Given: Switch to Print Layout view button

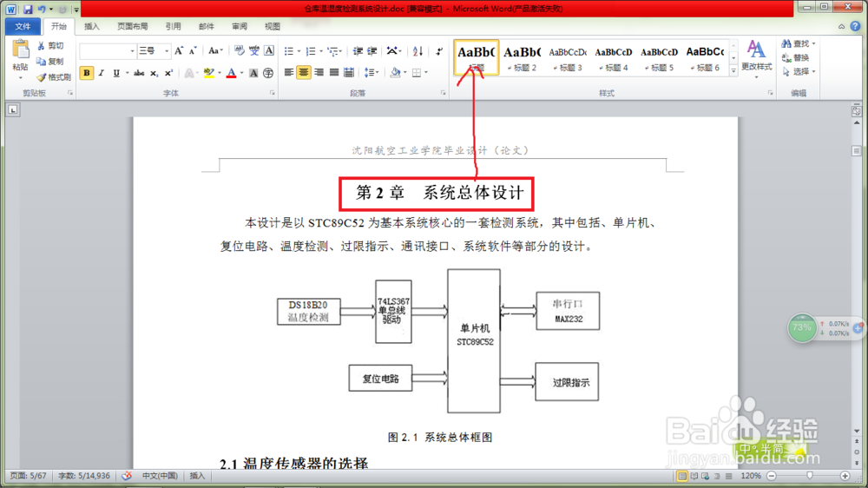Looking at the screenshot, I should tap(682, 476).
